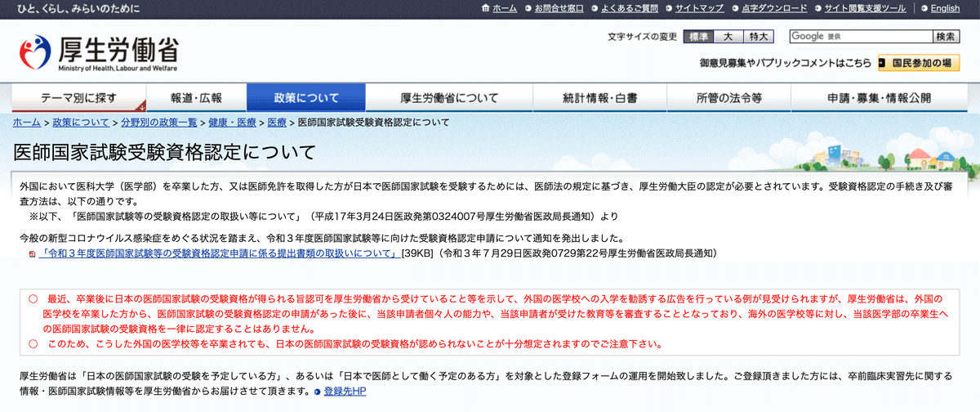Open the 所管の法令等 navigation tab

[728, 97]
